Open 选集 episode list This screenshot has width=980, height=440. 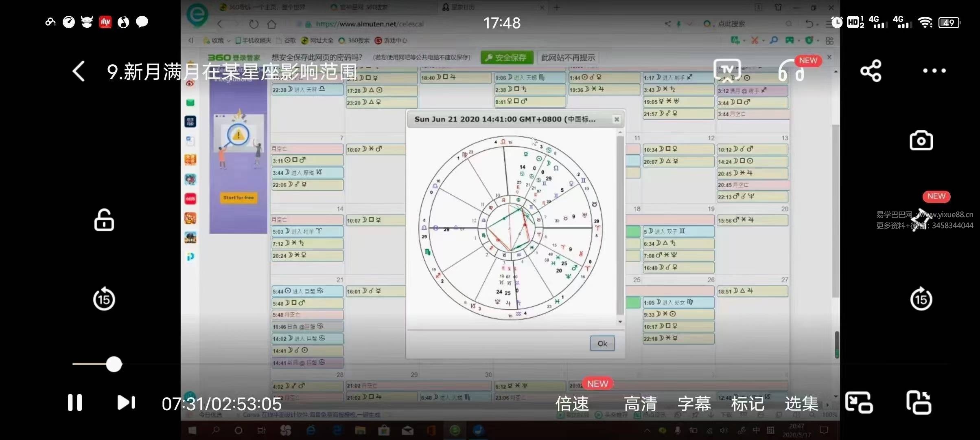[801, 404]
